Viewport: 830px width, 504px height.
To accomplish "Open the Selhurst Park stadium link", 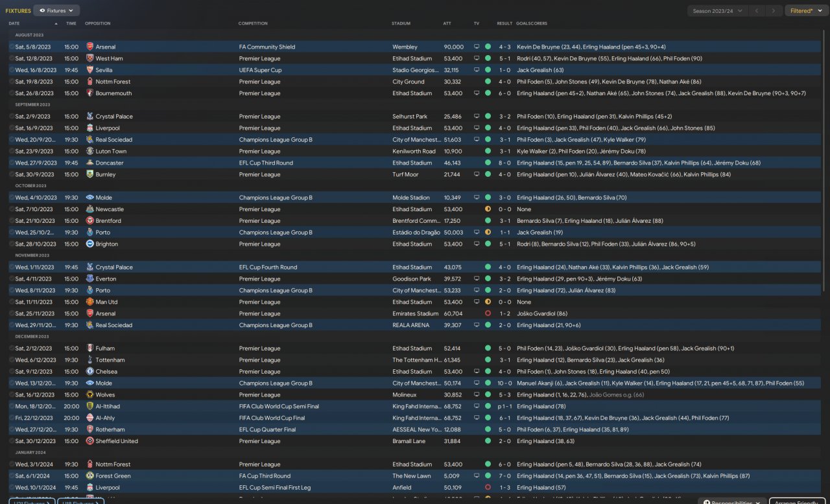I will coord(410,117).
